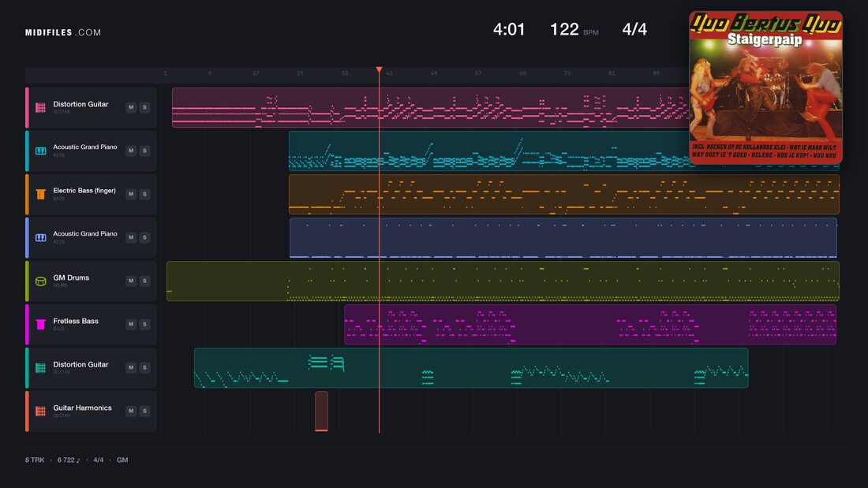Solo the Guitar Harmonics track
This screenshot has width=868, height=488.
click(144, 411)
